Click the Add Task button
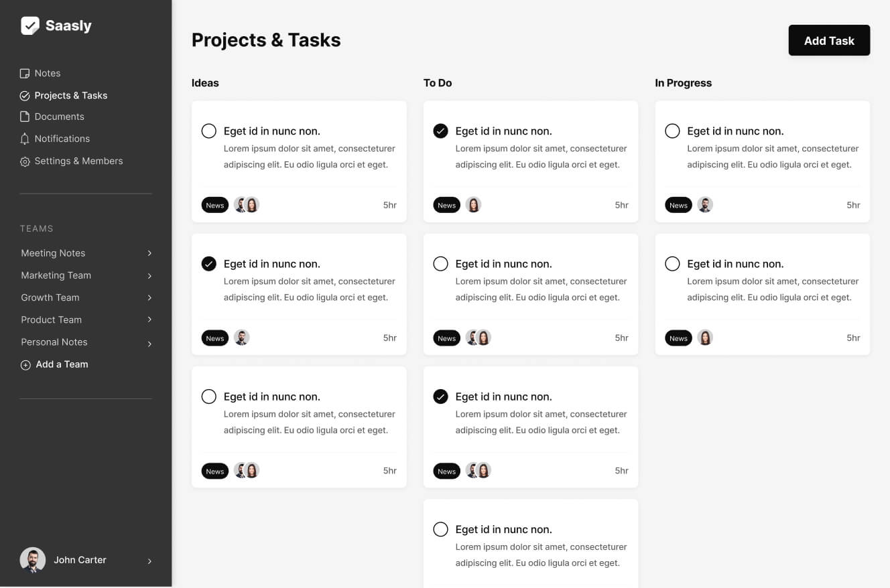 (x=829, y=40)
